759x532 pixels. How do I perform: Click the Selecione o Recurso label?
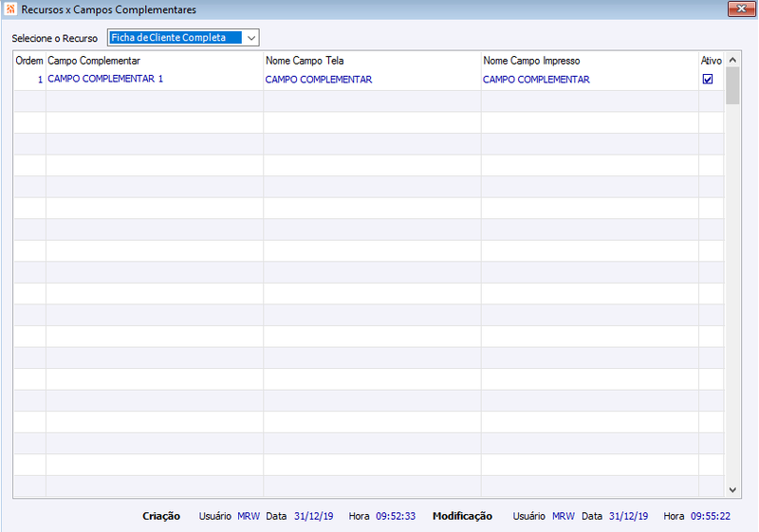pyautogui.click(x=55, y=38)
